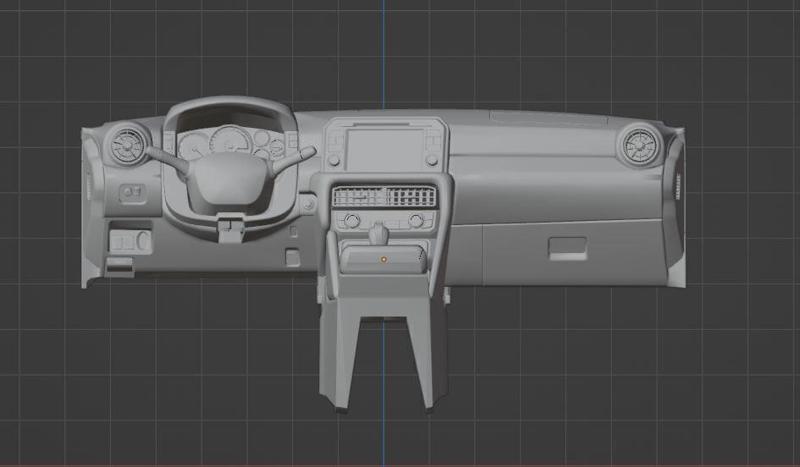Click the left round air vent

click(x=127, y=145)
